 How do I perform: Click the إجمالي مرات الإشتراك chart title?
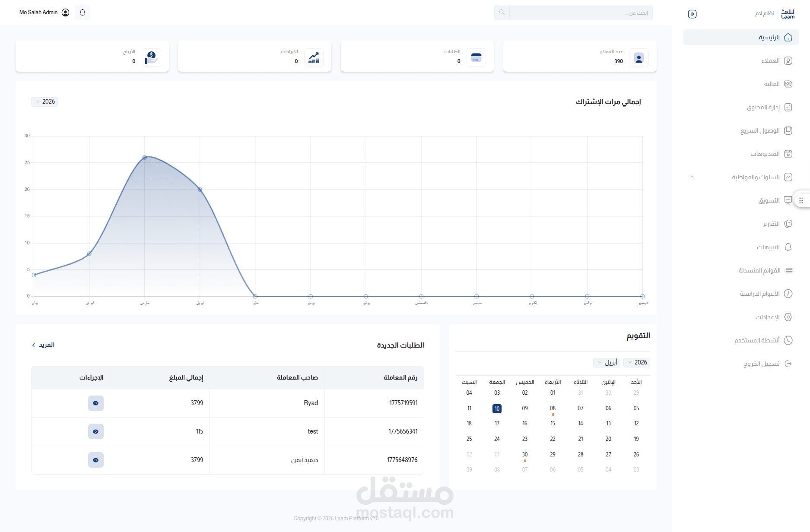click(608, 102)
